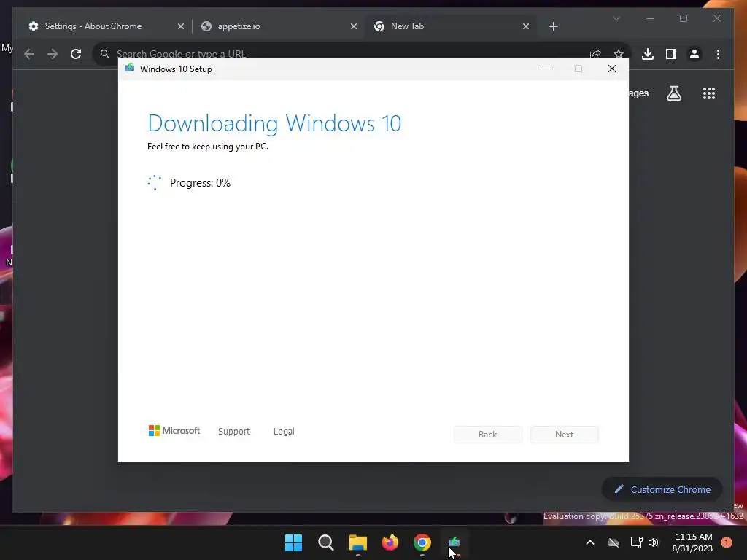Image resolution: width=747 pixels, height=560 pixels.
Task: Add a new Chrome tab with plus
Action: (x=553, y=26)
